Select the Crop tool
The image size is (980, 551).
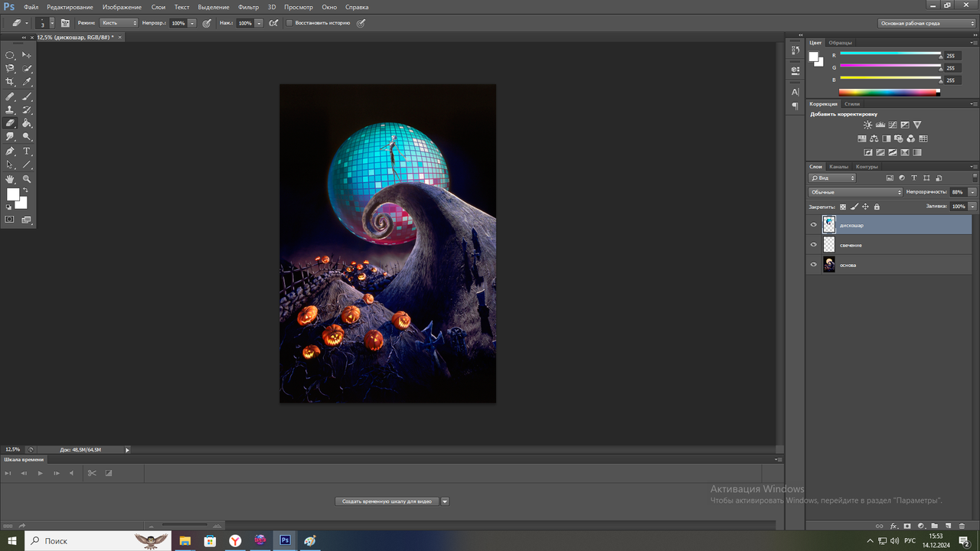tap(10, 82)
